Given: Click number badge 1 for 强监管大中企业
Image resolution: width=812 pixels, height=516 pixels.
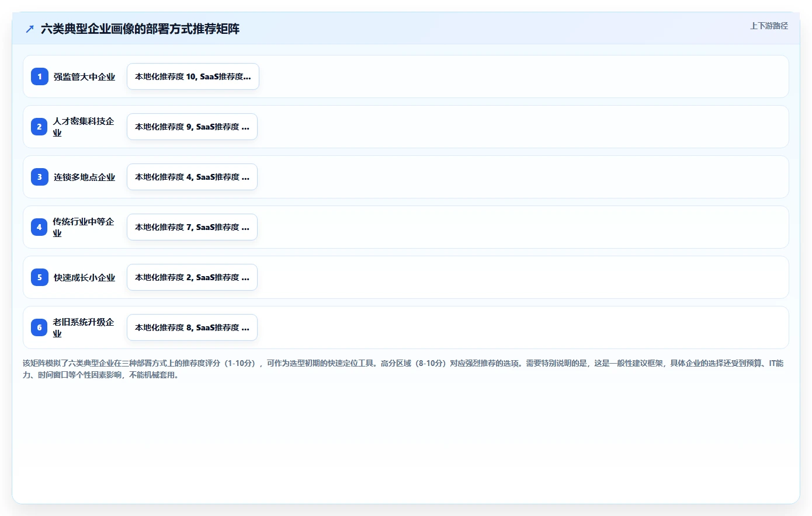Looking at the screenshot, I should (40, 76).
